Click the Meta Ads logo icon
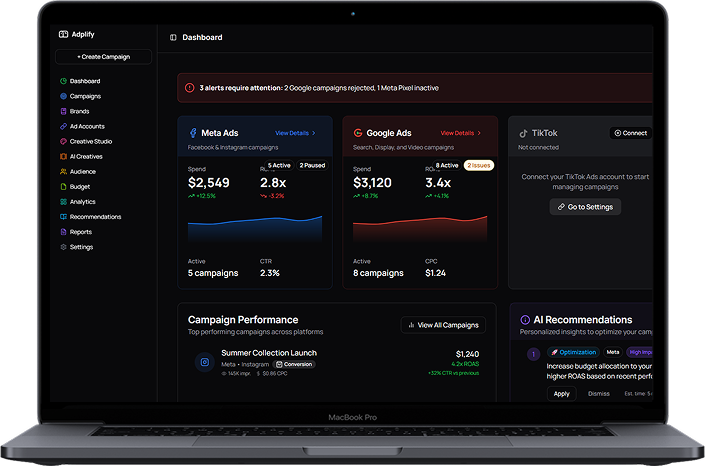705x466 pixels. (193, 133)
